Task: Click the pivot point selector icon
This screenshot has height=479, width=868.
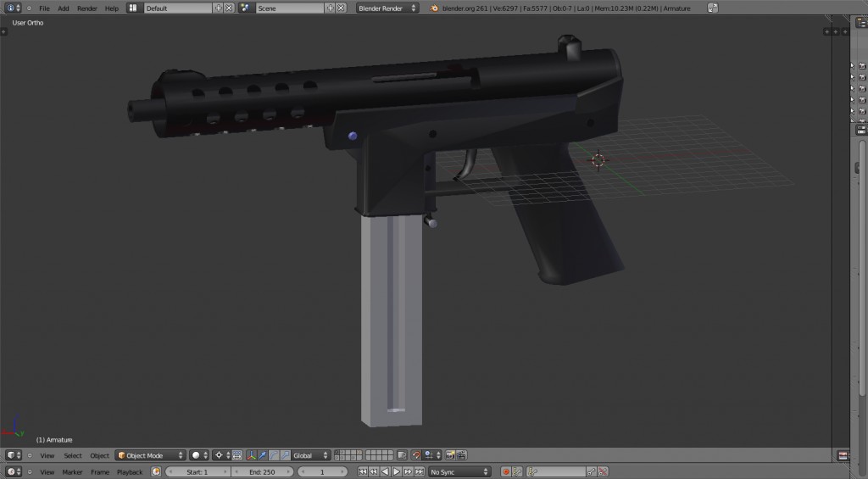Action: click(221, 455)
